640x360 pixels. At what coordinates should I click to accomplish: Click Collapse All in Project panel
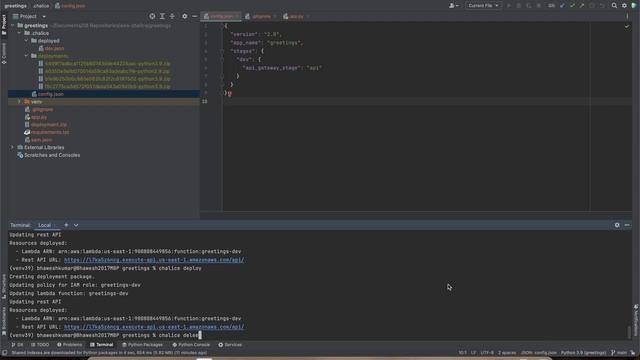[172, 16]
